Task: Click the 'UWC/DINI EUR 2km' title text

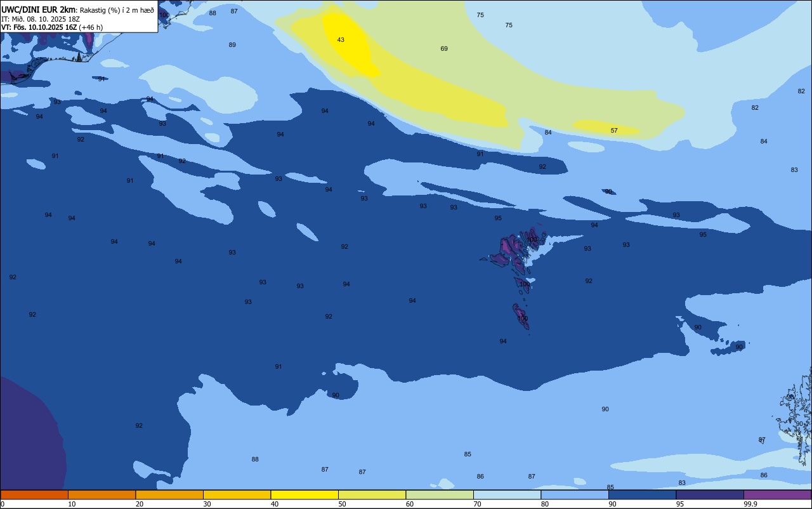Action: pyautogui.click(x=39, y=10)
